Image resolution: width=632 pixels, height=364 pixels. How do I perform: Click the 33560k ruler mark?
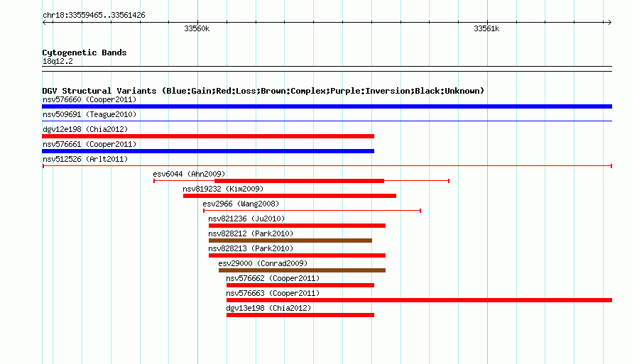(197, 28)
